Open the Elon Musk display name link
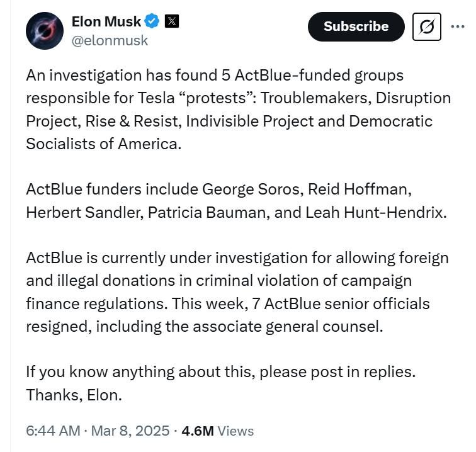The width and height of the screenshot is (476, 452). point(106,21)
